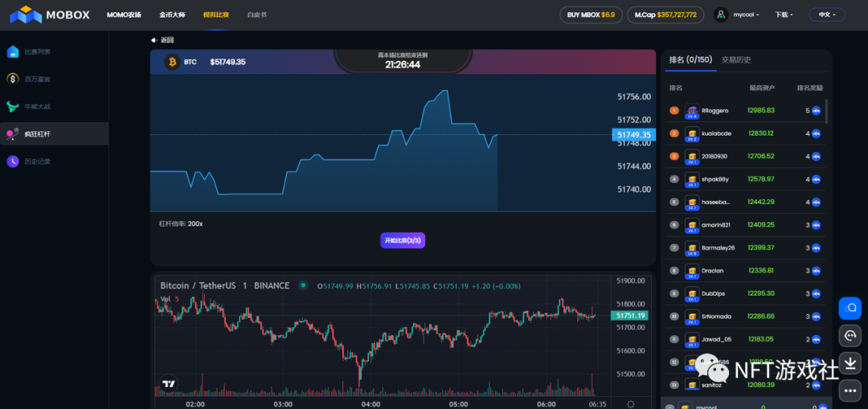
Task: Select the 模拟比赛 top menu item
Action: pyautogui.click(x=215, y=15)
